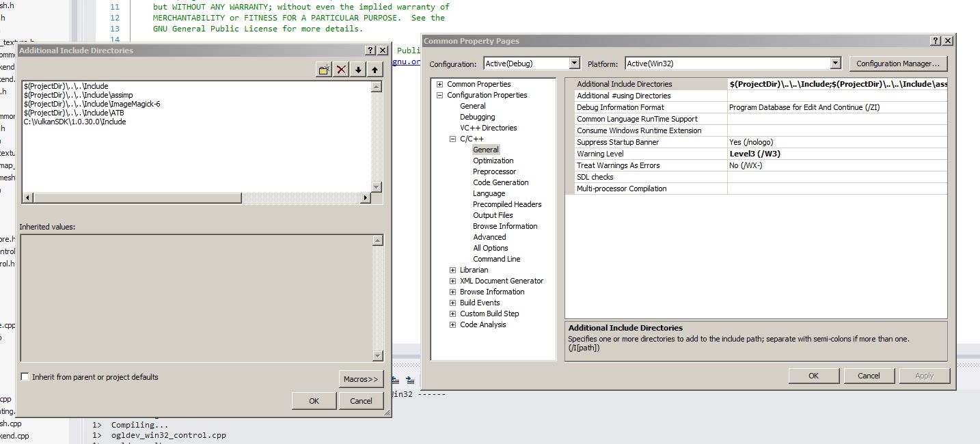Collapse the C/C++ tree node
The height and width of the screenshot is (444, 980).
click(452, 139)
